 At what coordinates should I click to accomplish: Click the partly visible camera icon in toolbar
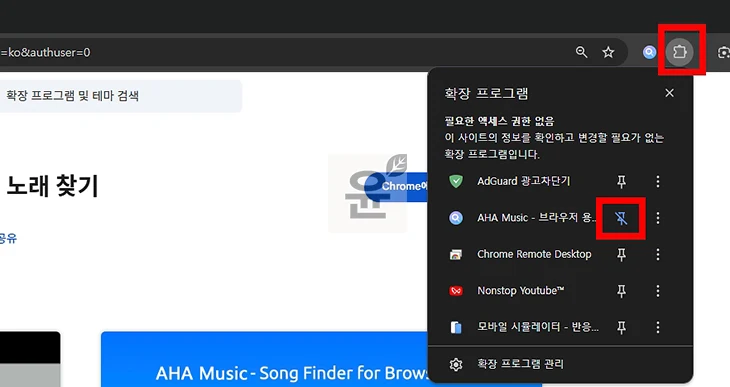724,52
